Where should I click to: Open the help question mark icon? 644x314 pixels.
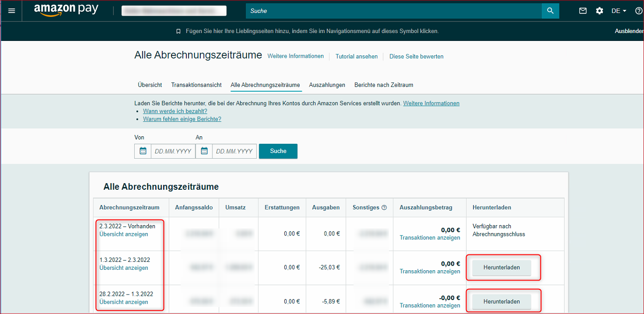point(638,11)
